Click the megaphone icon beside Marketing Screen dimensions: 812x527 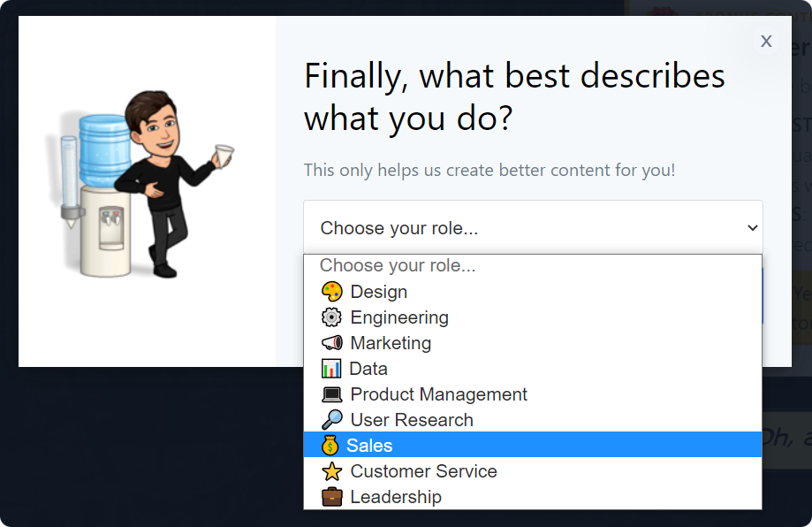click(x=331, y=343)
